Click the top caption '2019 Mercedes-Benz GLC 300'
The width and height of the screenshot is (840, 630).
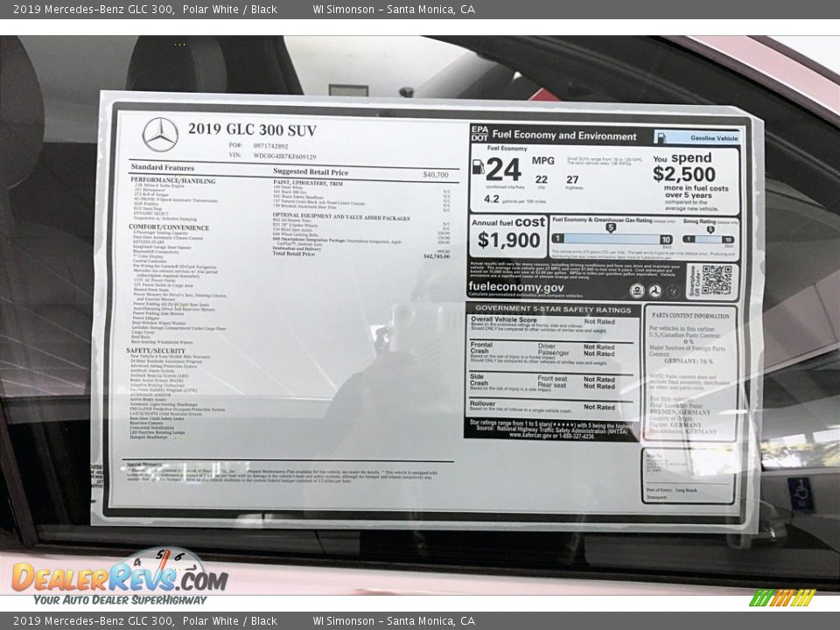94,9
